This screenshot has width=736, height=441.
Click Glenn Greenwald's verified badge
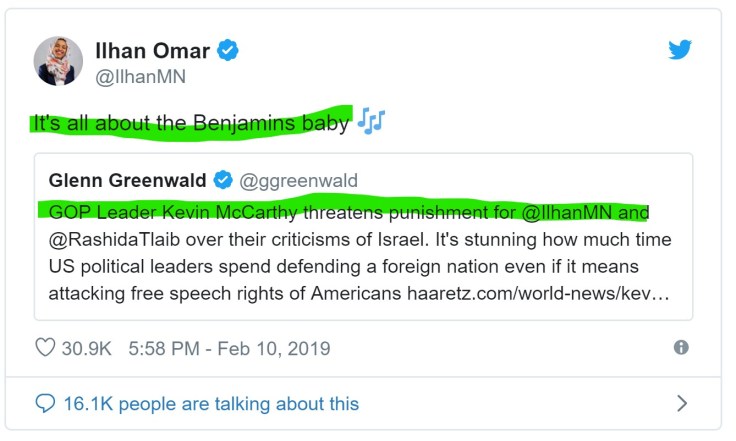[223, 180]
